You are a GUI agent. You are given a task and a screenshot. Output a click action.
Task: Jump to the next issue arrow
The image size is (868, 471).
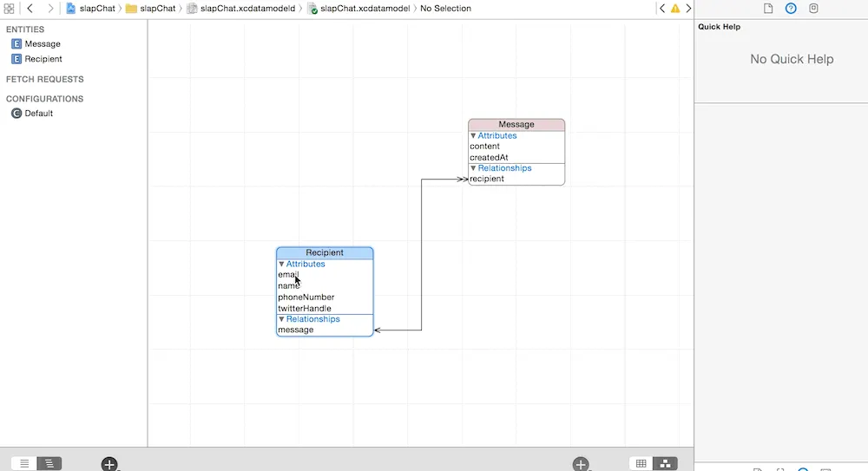[x=688, y=9]
